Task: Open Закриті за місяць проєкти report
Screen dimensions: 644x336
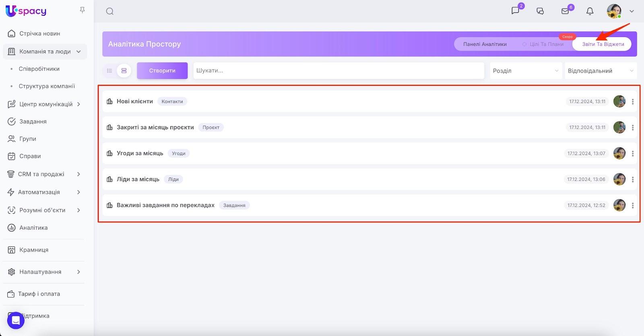Action: point(155,127)
